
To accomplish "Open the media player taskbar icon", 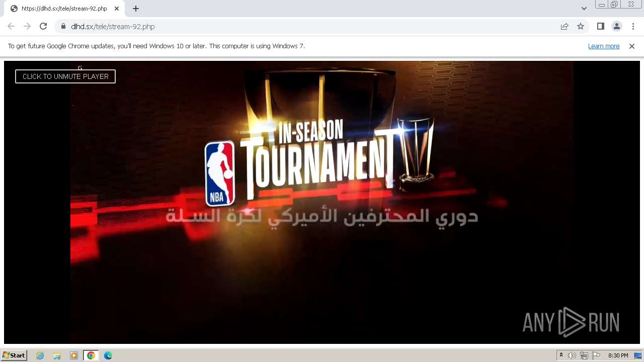I will (74, 355).
